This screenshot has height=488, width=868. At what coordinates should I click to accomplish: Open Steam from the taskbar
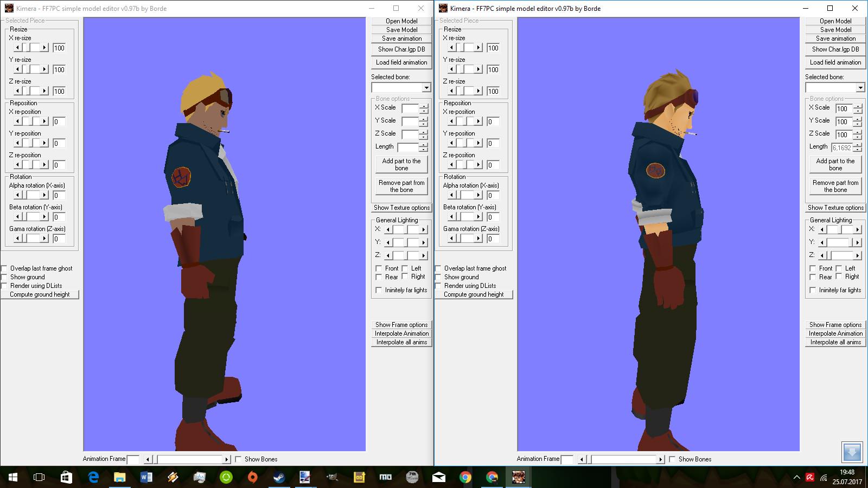point(279,477)
